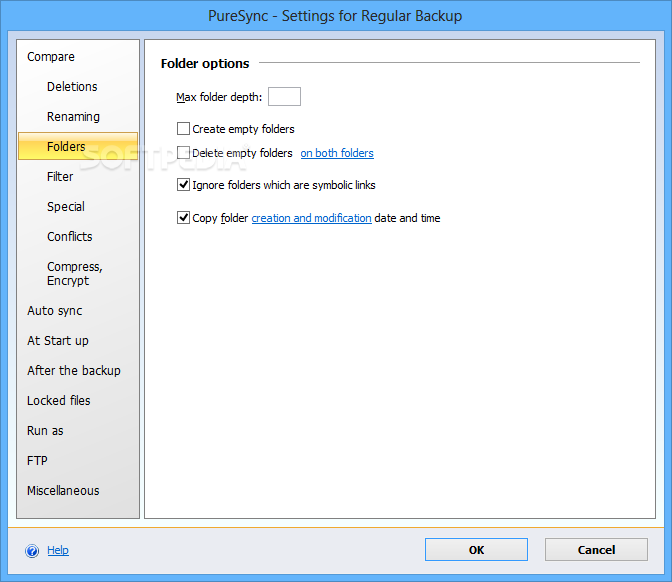
Task: Open the Run as section
Action: [x=45, y=431]
